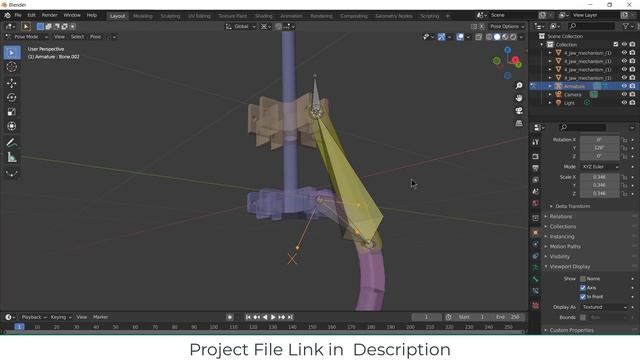640x360 pixels.
Task: Uncheck the In Front checkbox
Action: pos(583,297)
